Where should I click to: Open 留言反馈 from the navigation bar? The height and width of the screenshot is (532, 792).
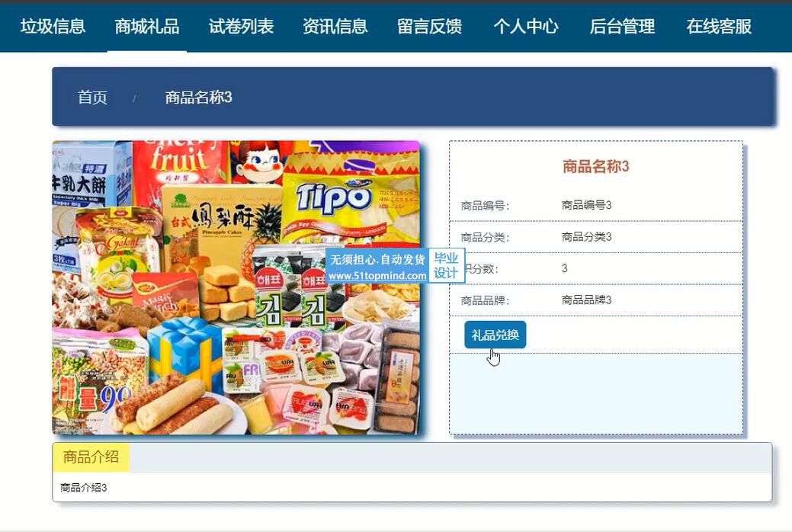tap(429, 26)
